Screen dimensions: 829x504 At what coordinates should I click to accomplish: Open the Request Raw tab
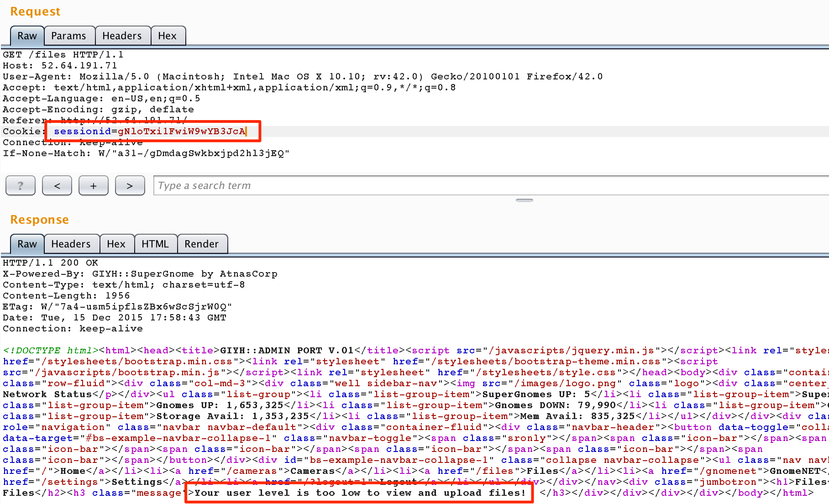[x=27, y=36]
